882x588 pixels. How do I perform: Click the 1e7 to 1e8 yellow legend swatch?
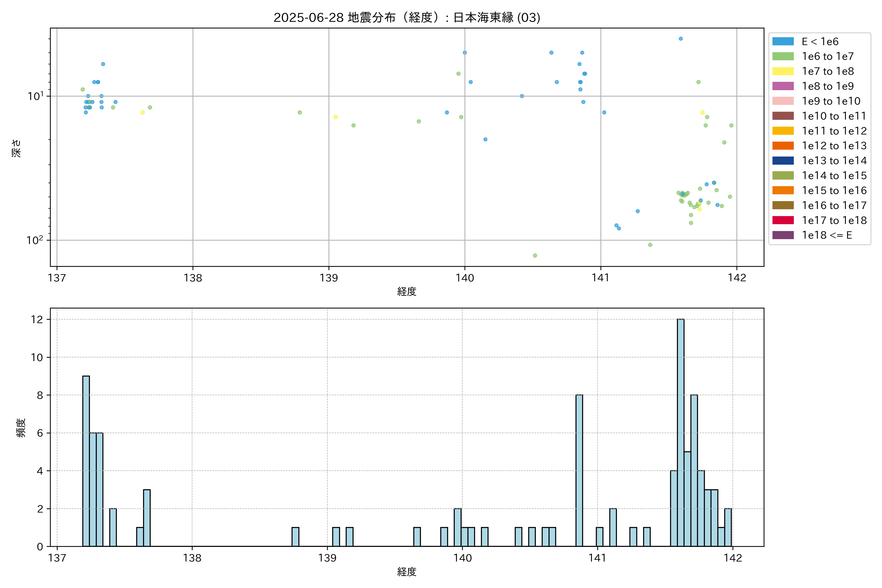pos(783,71)
